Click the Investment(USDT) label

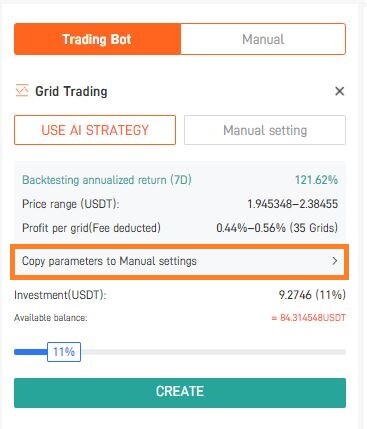click(60, 295)
